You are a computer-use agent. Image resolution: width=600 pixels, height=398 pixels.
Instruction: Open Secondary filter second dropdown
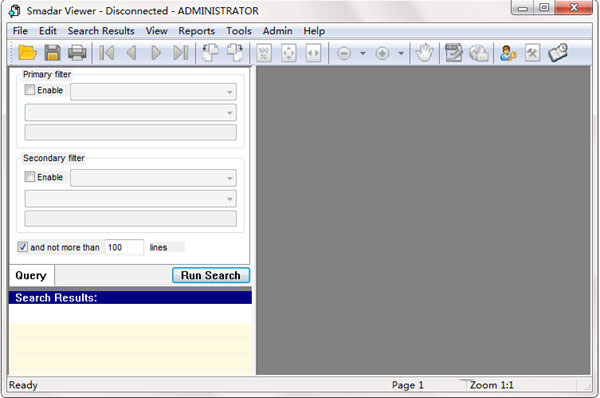tap(130, 199)
